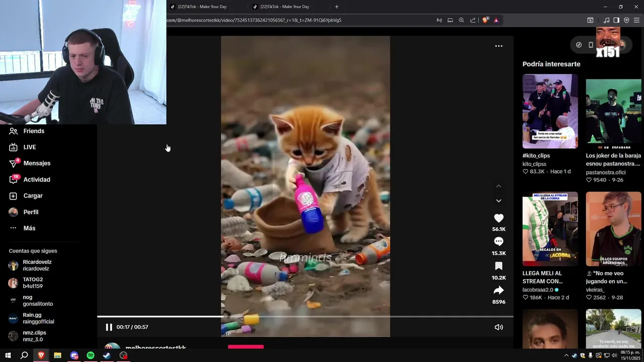The width and height of the screenshot is (644, 362).
Task: Click the share page icon in address bar
Action: 473,20
